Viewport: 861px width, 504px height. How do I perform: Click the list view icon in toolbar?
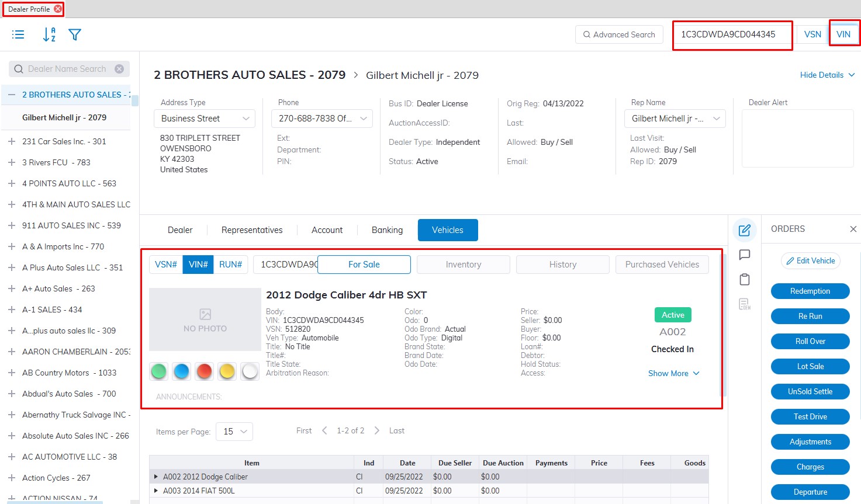(x=18, y=34)
